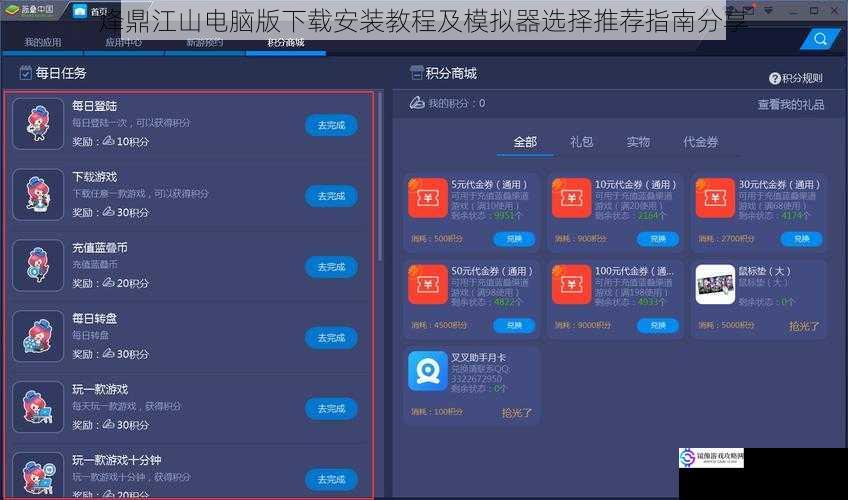Redeem the 50元代金券 with 兑换
The height and width of the screenshot is (500, 848).
pyautogui.click(x=514, y=325)
